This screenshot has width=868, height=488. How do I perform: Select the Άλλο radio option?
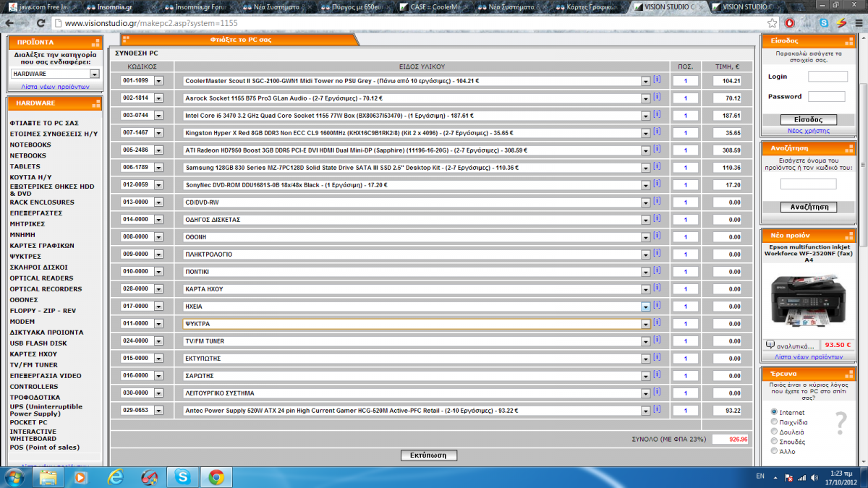click(775, 450)
